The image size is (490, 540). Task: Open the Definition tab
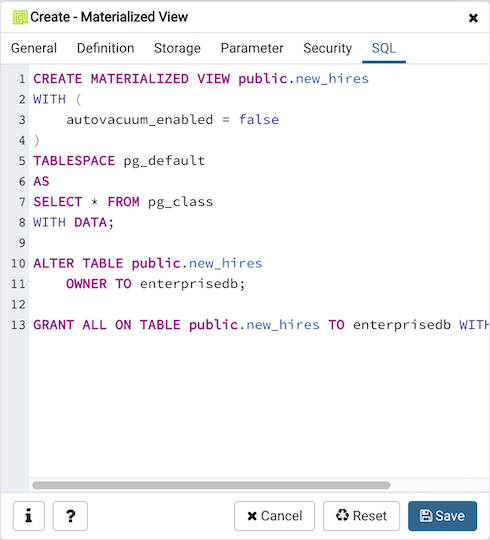(x=105, y=48)
